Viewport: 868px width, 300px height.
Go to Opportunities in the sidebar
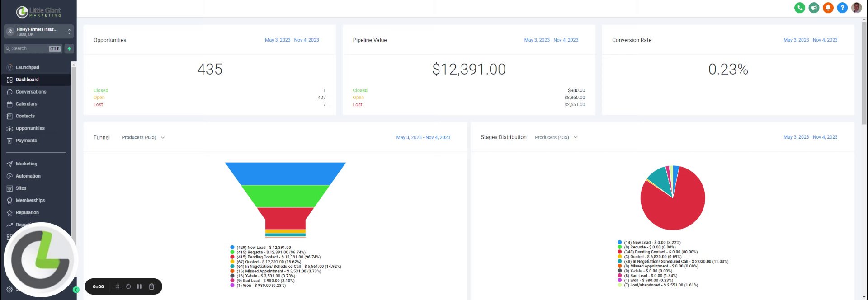(x=30, y=128)
